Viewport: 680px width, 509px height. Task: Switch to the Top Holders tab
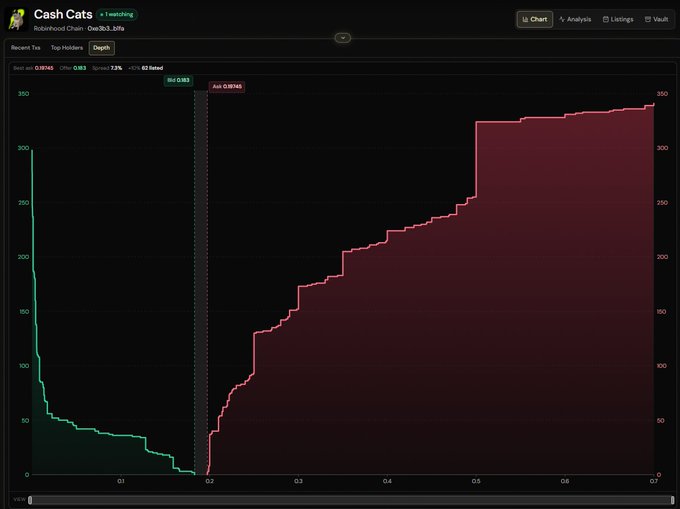(66, 48)
